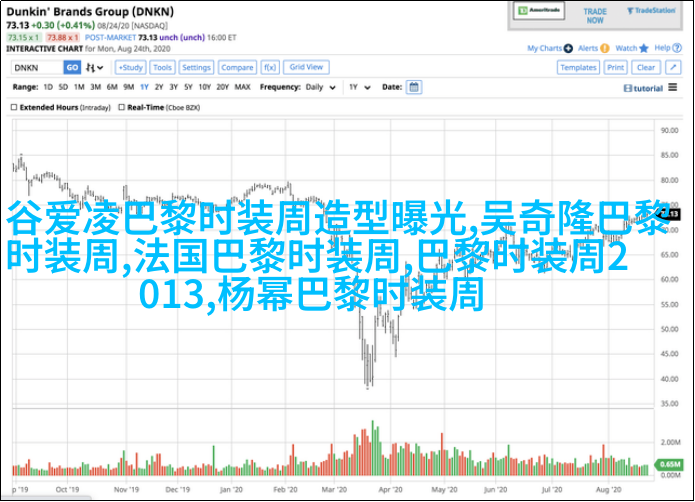695x502 pixels.
Task: Click the DNKN symbol input field
Action: tap(37, 68)
